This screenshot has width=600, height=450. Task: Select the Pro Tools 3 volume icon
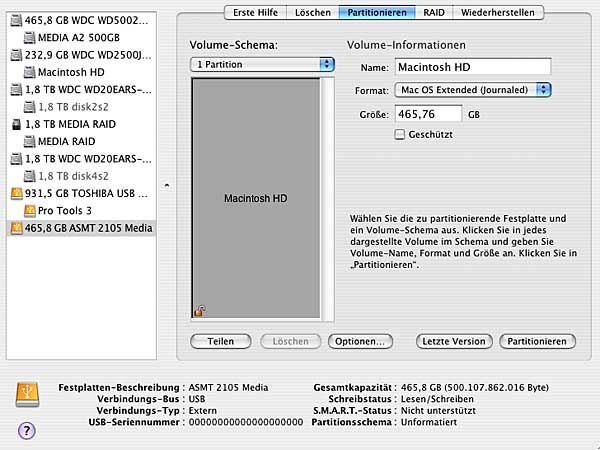point(28,211)
